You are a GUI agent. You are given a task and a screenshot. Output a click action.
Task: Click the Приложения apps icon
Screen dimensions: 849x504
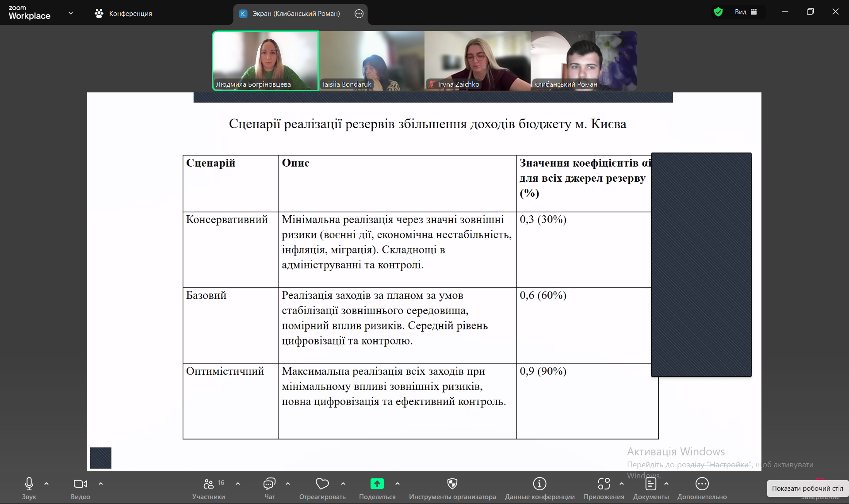point(604,484)
